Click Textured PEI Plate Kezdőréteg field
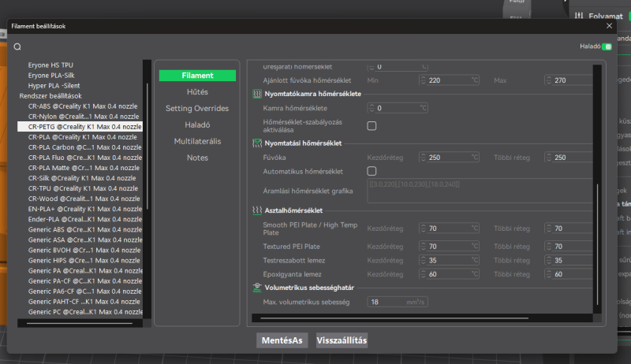Screen dimensions: 631x364 449,247
